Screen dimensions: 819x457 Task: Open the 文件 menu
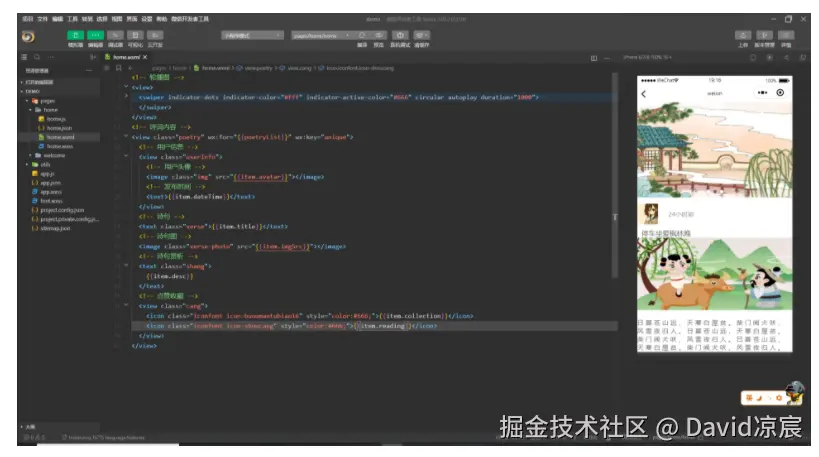coord(42,19)
